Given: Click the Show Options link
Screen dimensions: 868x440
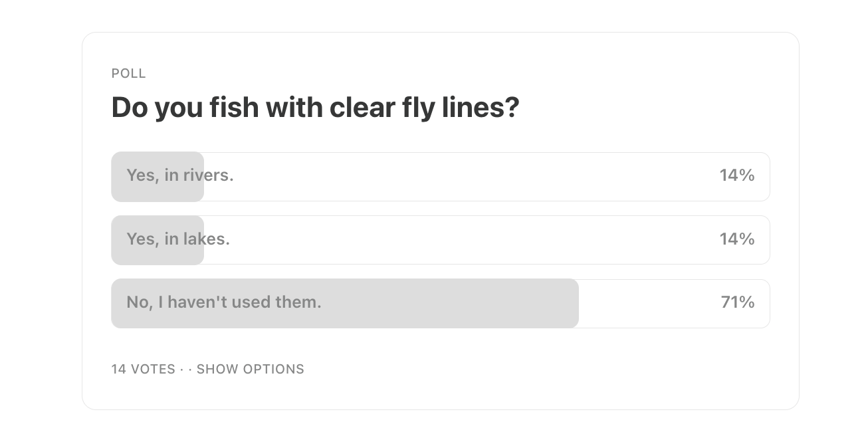Looking at the screenshot, I should coord(250,370).
